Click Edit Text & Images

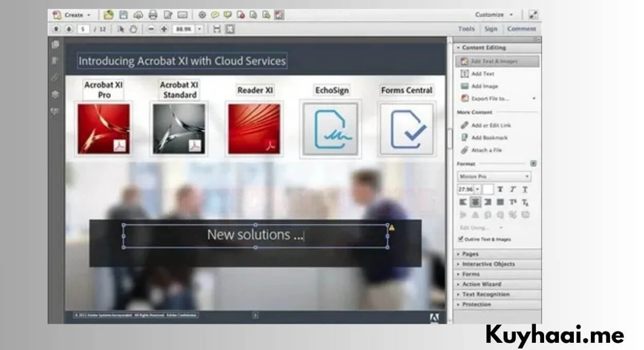click(497, 61)
